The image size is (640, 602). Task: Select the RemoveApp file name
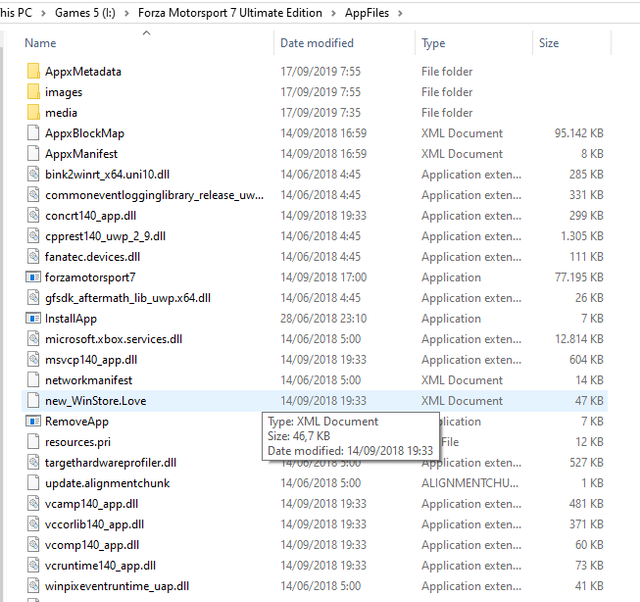point(77,421)
